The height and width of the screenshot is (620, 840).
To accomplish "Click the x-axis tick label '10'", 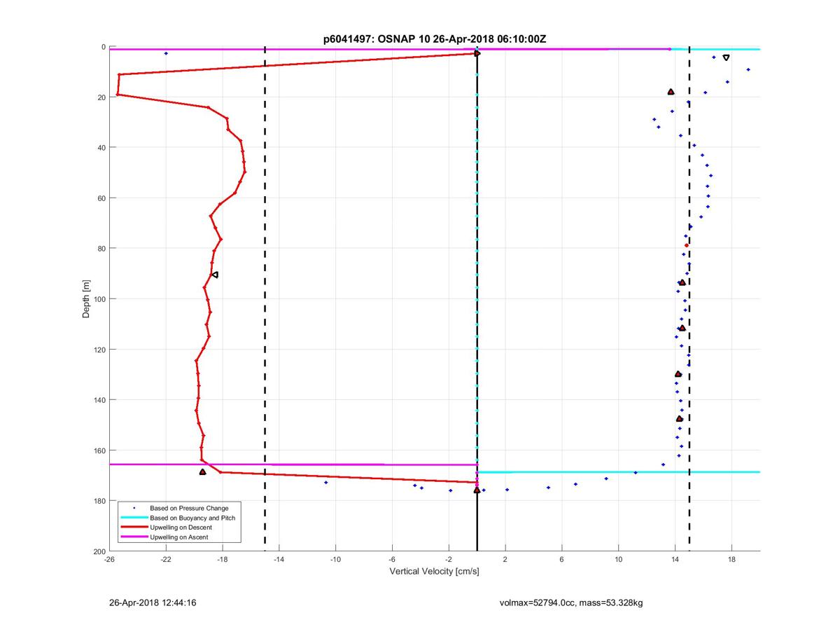I will [618, 559].
